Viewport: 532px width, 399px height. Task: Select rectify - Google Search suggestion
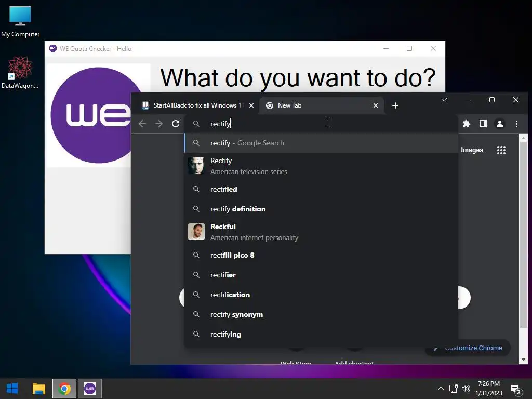point(321,143)
